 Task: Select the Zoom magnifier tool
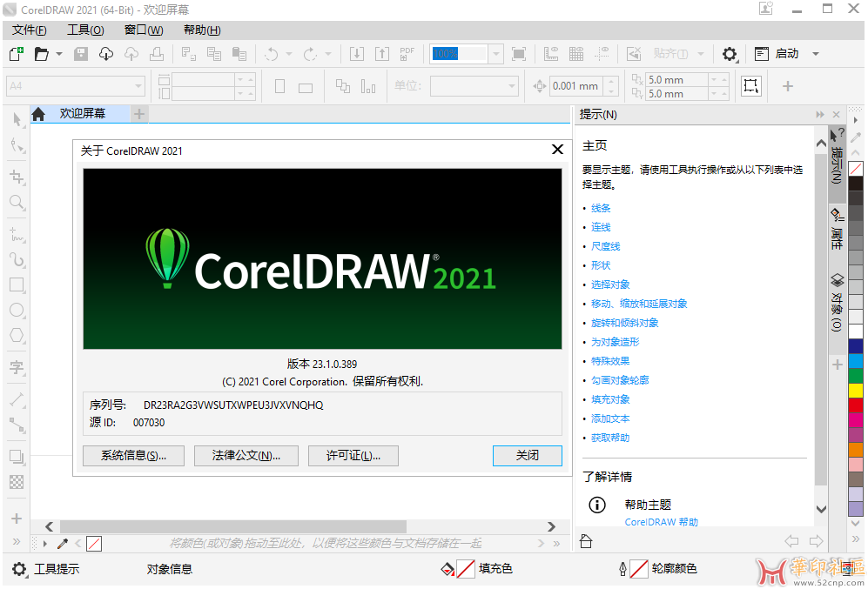coord(17,203)
